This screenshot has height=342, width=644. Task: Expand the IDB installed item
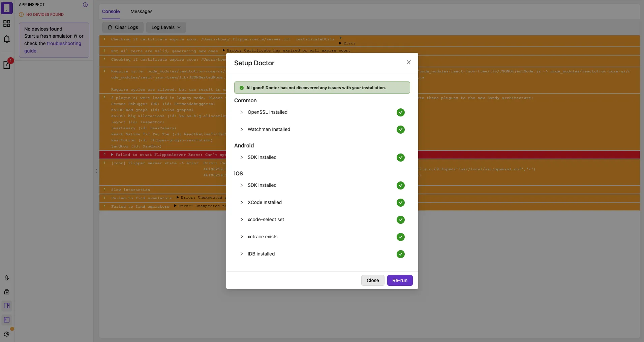tap(242, 254)
